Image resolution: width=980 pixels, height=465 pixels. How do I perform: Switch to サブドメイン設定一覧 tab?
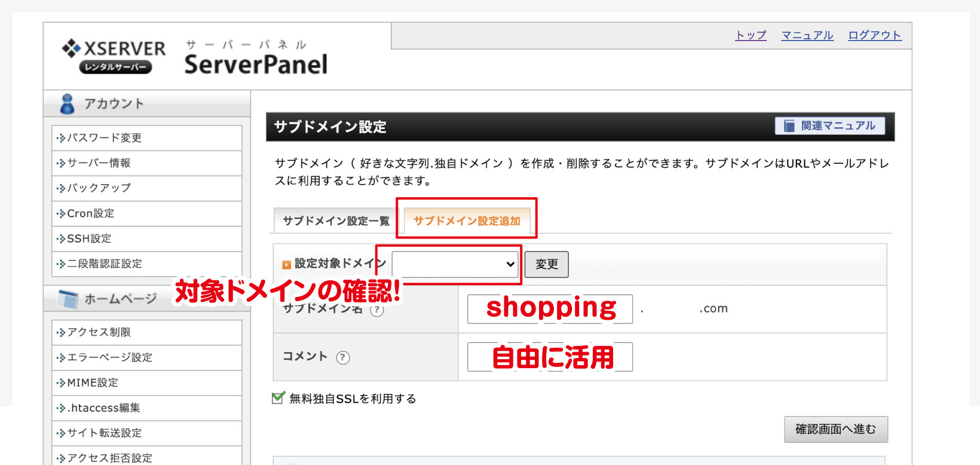click(x=336, y=221)
